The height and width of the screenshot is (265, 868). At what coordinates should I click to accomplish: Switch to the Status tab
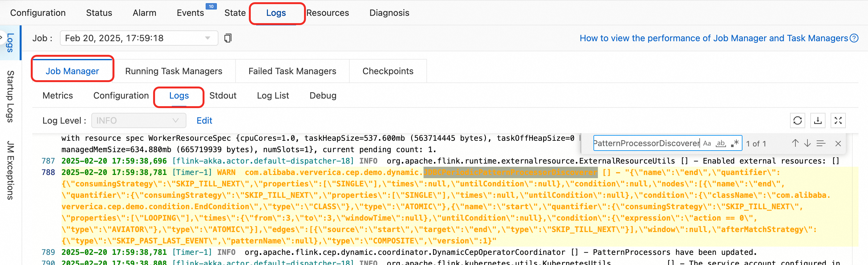(99, 13)
